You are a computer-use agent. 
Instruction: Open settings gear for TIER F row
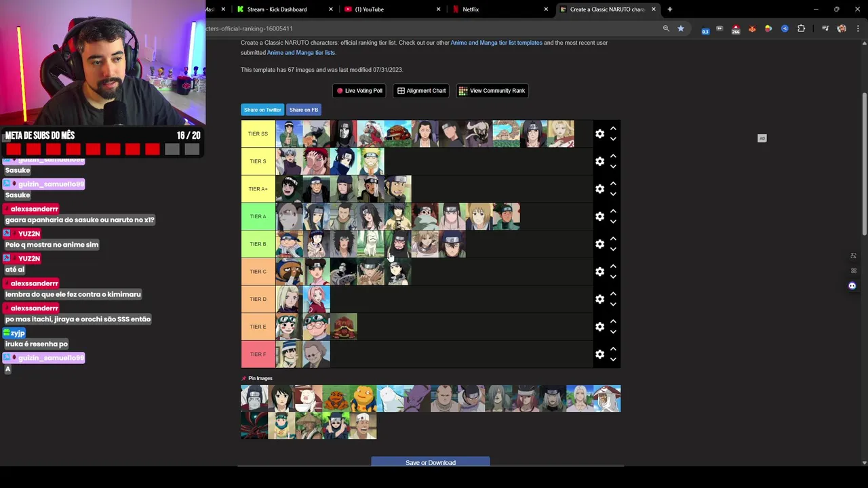[599, 354]
